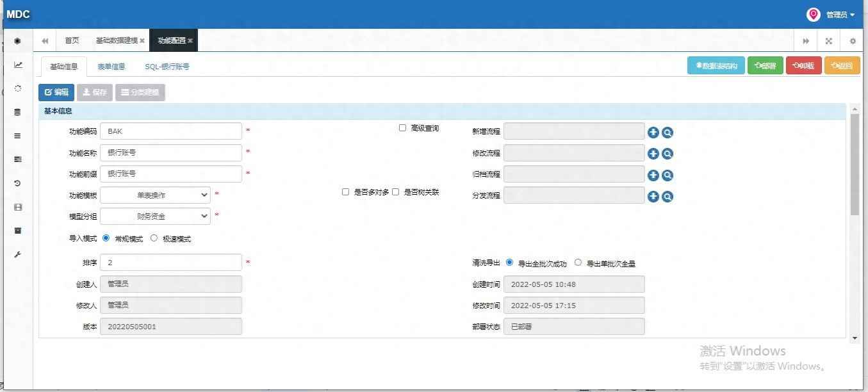This screenshot has height=392, width=868.
Task: Click the 保存 button
Action: coord(95,92)
